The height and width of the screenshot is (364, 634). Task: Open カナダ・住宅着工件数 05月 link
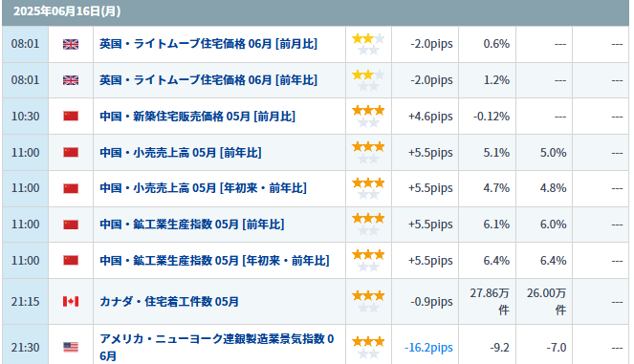pyautogui.click(x=169, y=301)
